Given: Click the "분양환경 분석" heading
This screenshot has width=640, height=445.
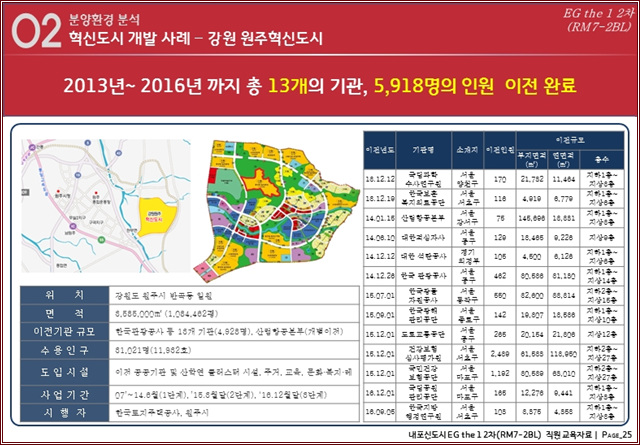Looking at the screenshot, I should point(104,19).
